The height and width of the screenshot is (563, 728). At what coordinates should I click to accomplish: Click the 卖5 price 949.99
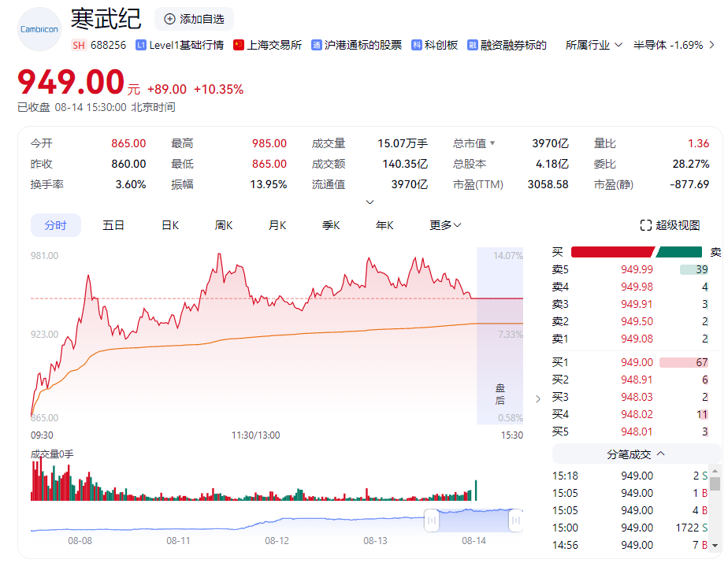coord(637,269)
